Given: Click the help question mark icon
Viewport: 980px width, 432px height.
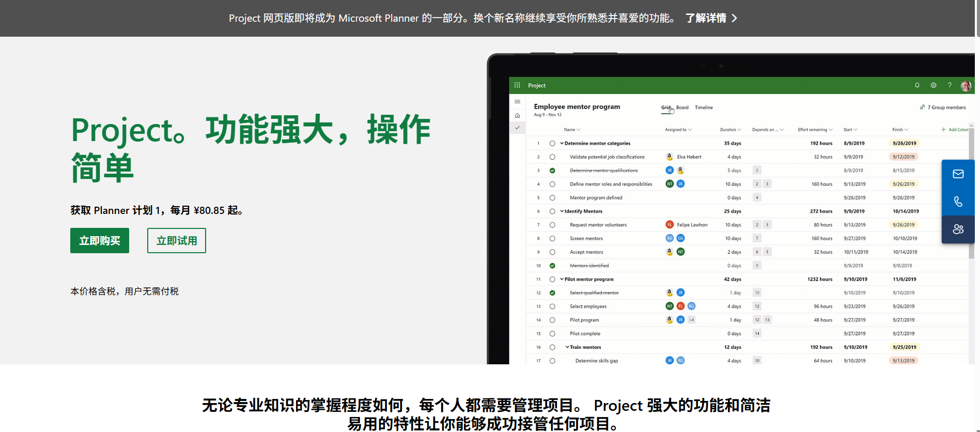Looking at the screenshot, I should tap(950, 85).
